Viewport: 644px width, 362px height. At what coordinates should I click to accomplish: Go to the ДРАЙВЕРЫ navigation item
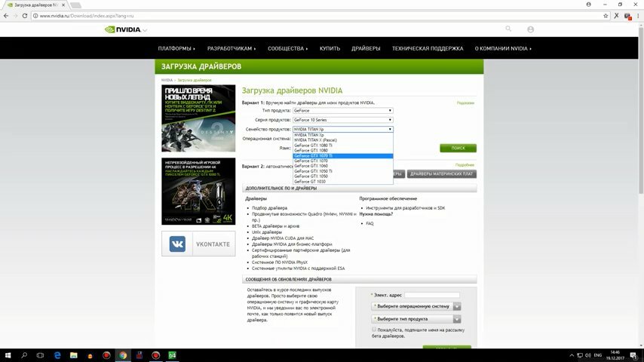point(366,48)
